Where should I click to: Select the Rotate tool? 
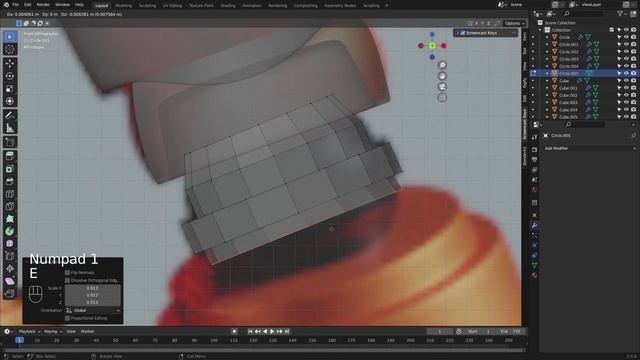click(10, 76)
